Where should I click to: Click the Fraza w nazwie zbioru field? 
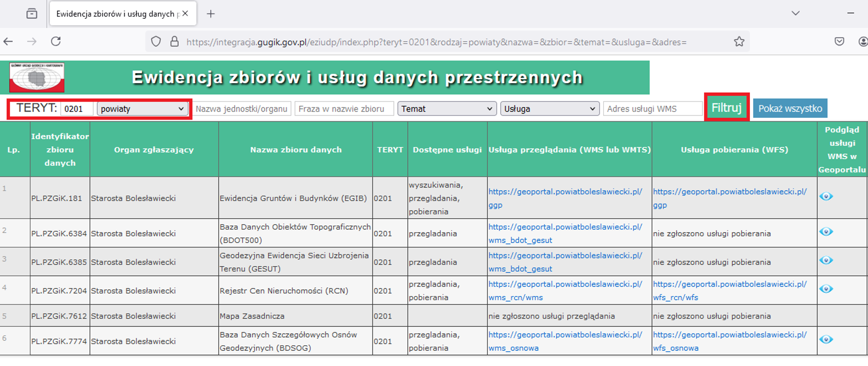pos(344,109)
